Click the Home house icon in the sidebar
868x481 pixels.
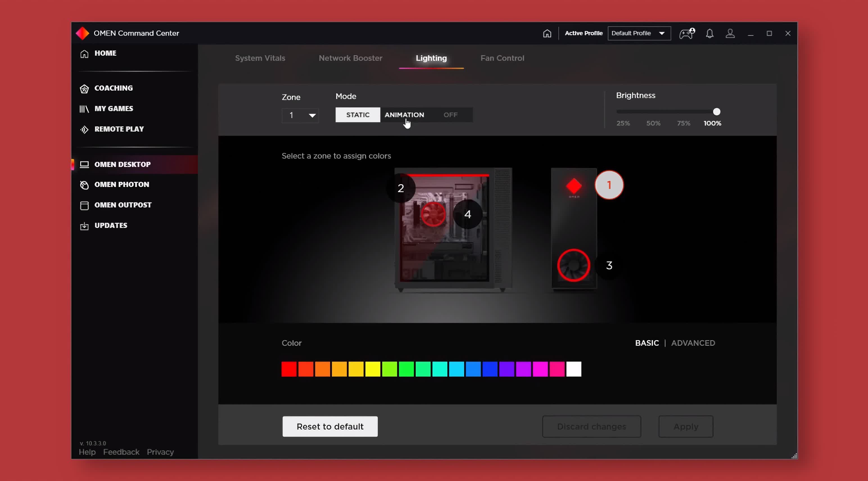[84, 54]
